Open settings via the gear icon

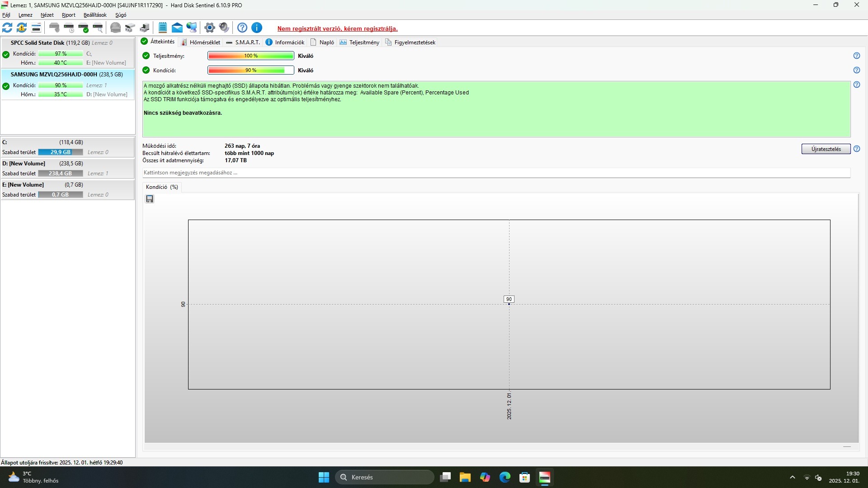point(209,28)
